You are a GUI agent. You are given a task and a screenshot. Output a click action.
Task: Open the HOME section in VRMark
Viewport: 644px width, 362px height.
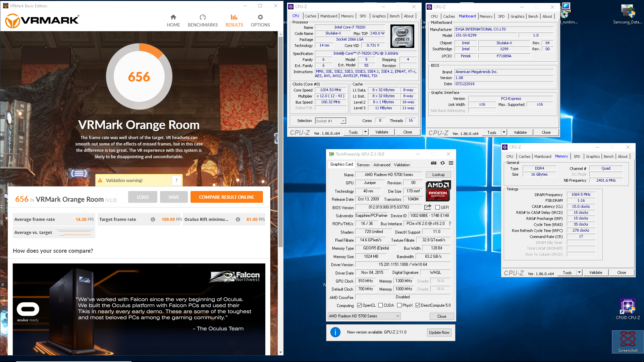point(173,21)
